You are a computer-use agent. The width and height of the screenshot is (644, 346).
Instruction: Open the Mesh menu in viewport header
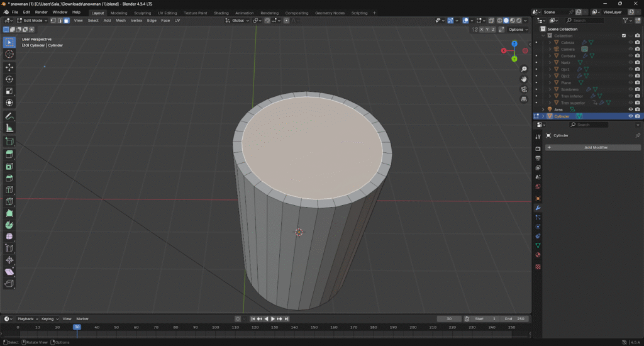click(x=120, y=21)
